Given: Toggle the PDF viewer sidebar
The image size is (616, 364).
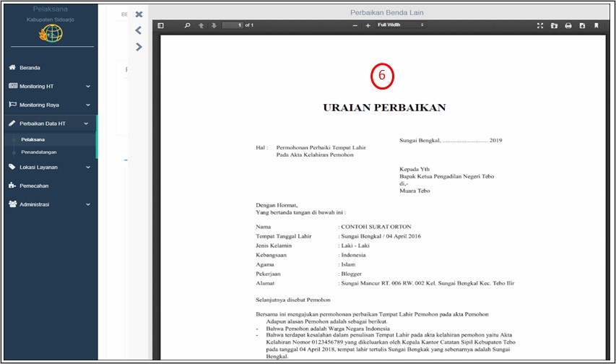Looking at the screenshot, I should (x=160, y=25).
